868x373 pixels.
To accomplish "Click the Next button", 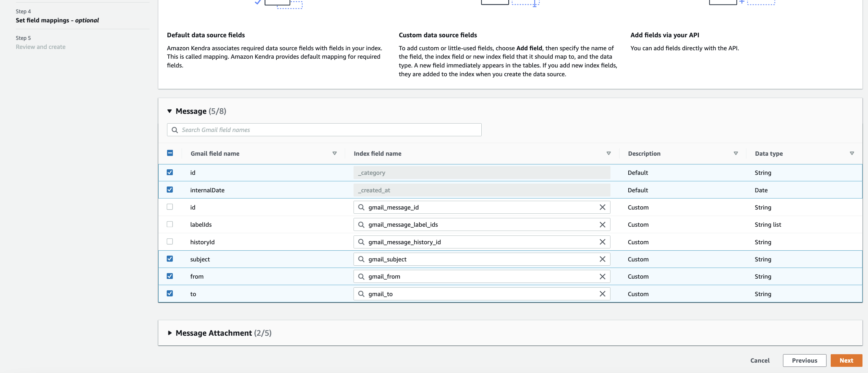I will 846,360.
